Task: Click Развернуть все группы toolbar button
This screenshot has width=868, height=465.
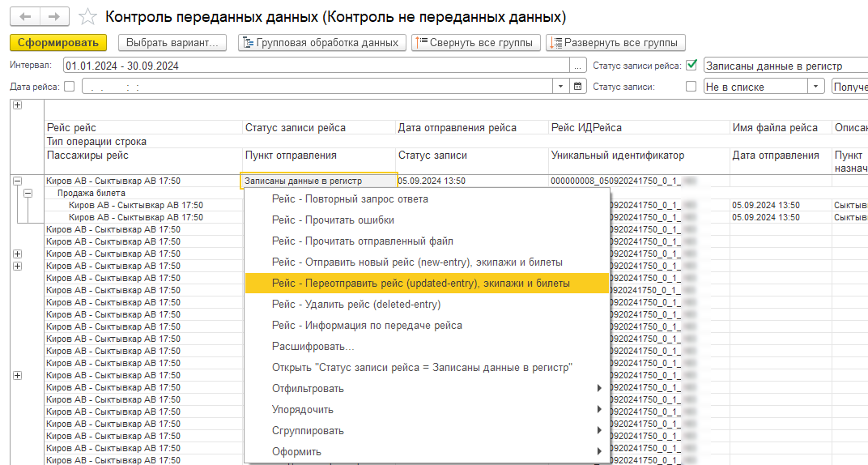Action: coord(615,42)
